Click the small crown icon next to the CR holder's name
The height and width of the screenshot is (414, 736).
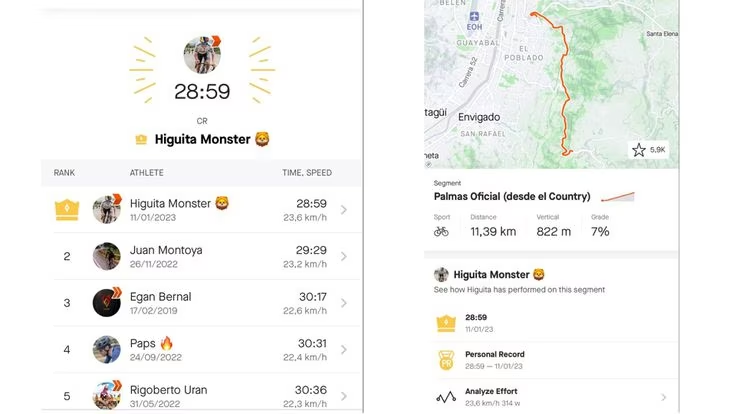point(141,139)
